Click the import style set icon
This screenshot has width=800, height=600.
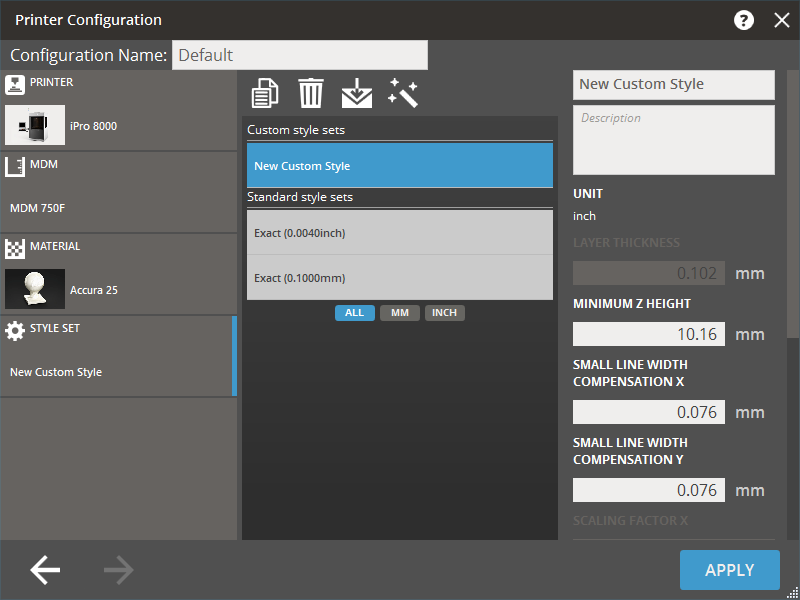[356, 93]
